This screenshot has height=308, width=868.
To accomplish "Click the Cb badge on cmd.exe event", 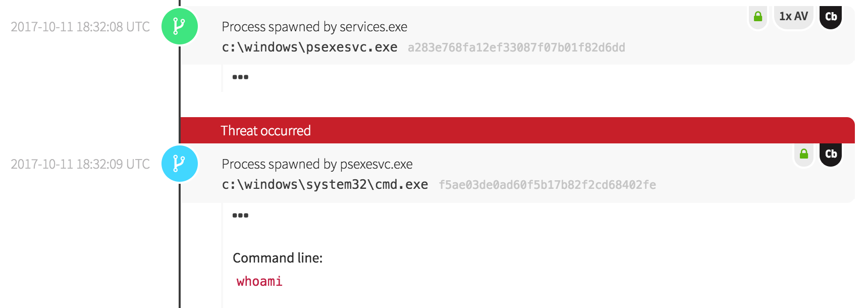I will coord(831,154).
